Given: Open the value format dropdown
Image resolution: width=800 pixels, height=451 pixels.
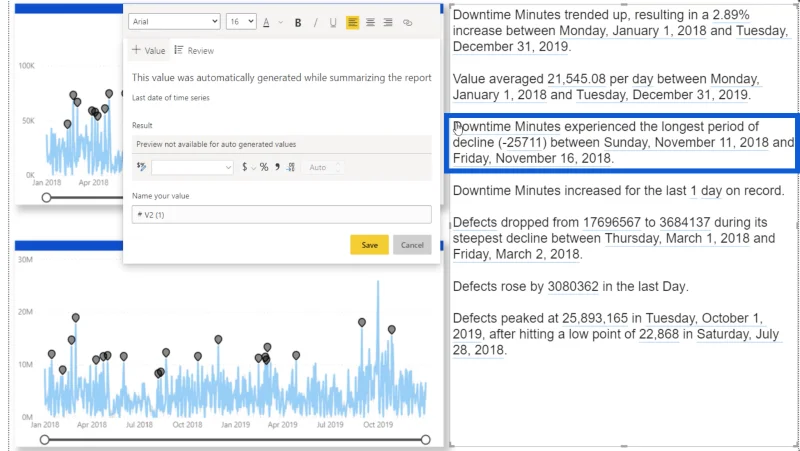Looking at the screenshot, I should pos(192,167).
